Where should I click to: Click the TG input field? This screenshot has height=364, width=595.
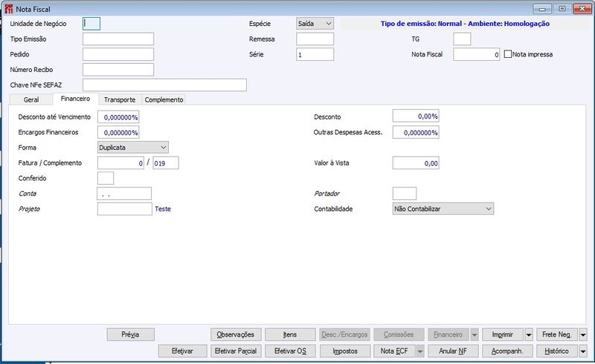pos(462,39)
